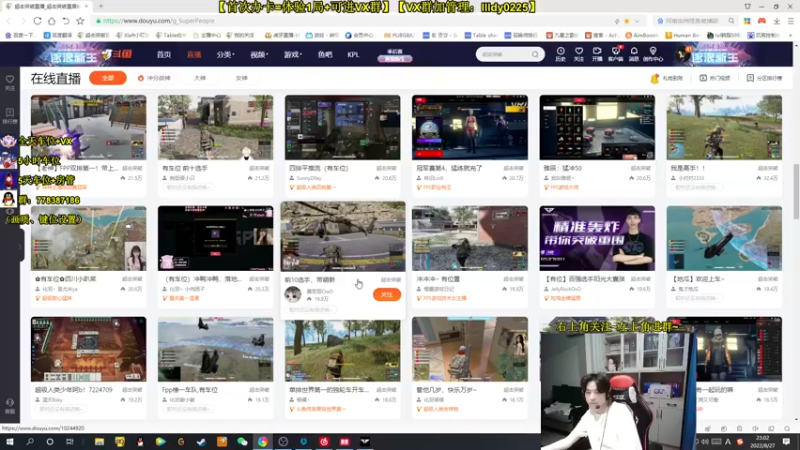Expand the 游戏 dropdown in navigation
Screen dimensions: 800x450
coord(292,55)
